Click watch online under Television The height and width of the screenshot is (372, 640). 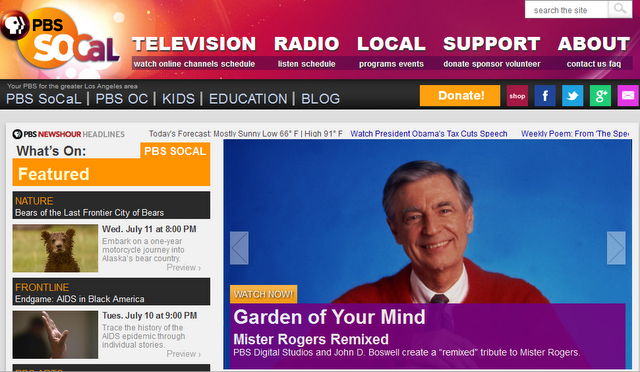[159, 64]
